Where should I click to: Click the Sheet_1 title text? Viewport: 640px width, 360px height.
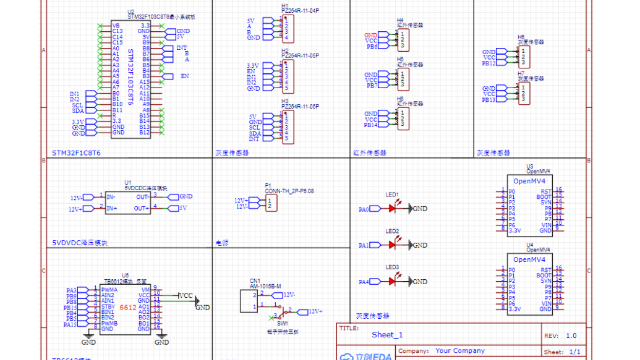click(x=387, y=335)
